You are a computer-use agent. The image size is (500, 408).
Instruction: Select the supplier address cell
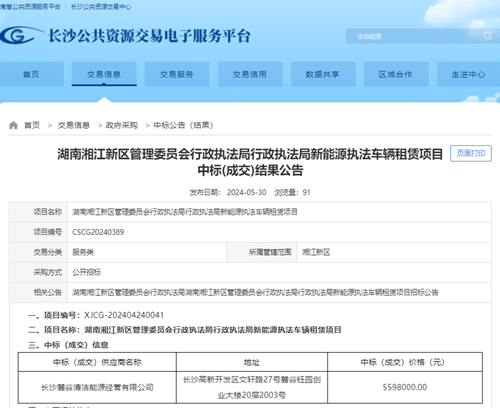(252, 387)
